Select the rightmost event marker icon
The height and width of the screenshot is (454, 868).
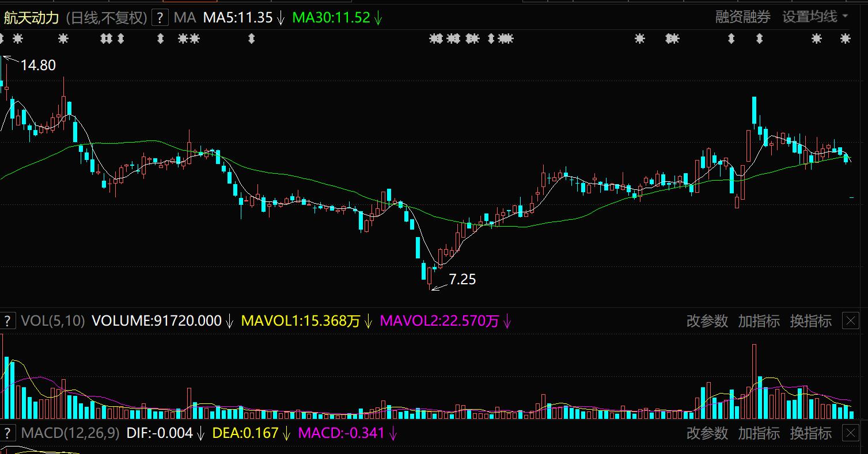coord(845,39)
